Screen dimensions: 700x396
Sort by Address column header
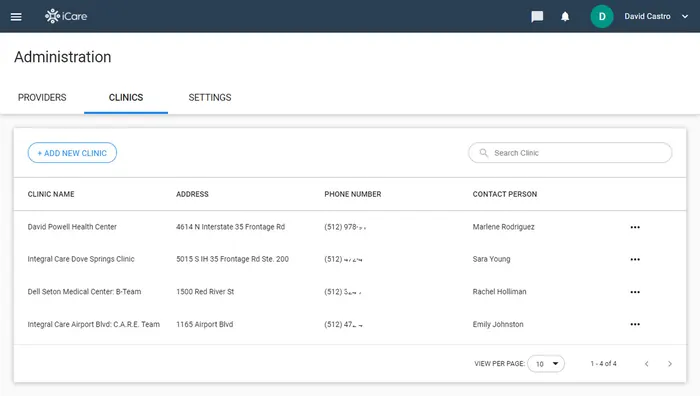tap(192, 194)
